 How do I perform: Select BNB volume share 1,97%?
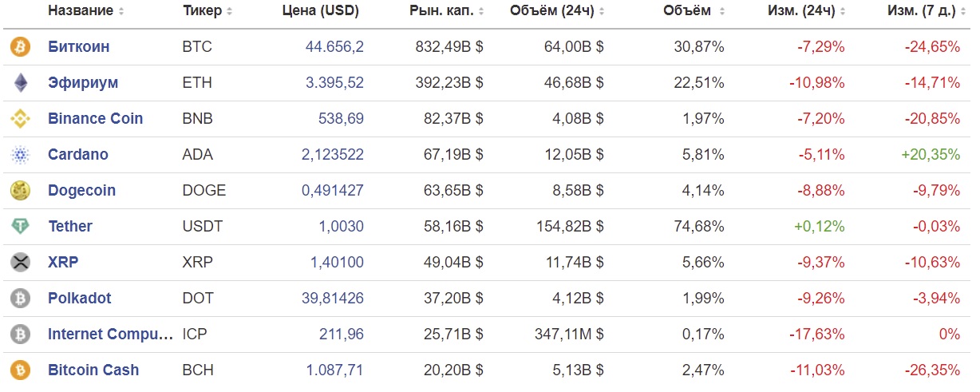pos(703,119)
